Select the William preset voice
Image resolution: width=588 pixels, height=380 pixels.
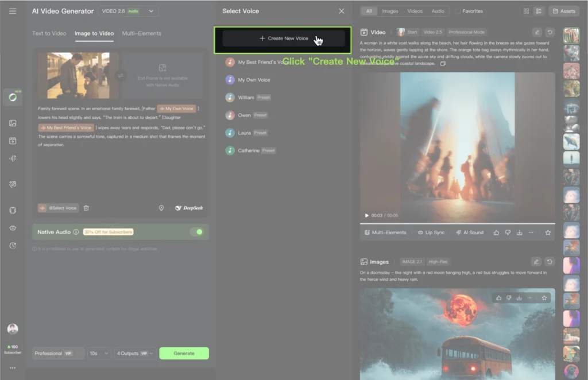246,97
